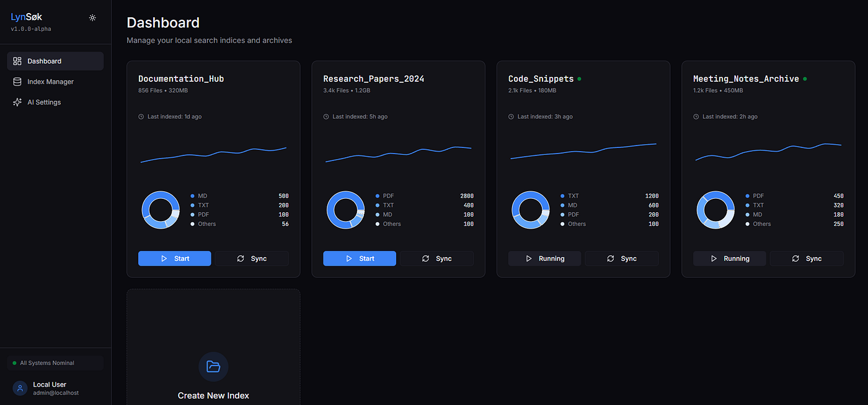Click the trend line chart in Research_Papers_2024
The width and height of the screenshot is (868, 405).
[398, 155]
